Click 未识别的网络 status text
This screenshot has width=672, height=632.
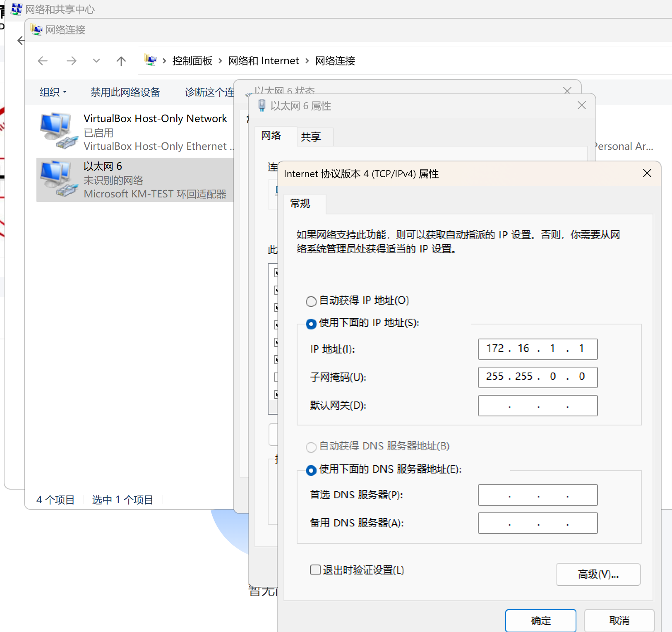113,180
